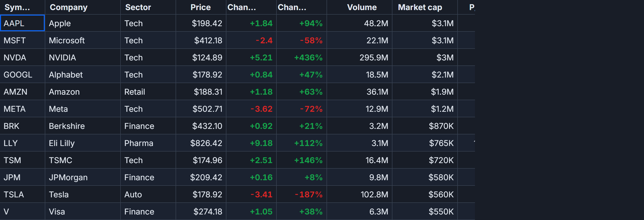Select the $765K market cap cell
This screenshot has width=644, height=220.
click(425, 143)
